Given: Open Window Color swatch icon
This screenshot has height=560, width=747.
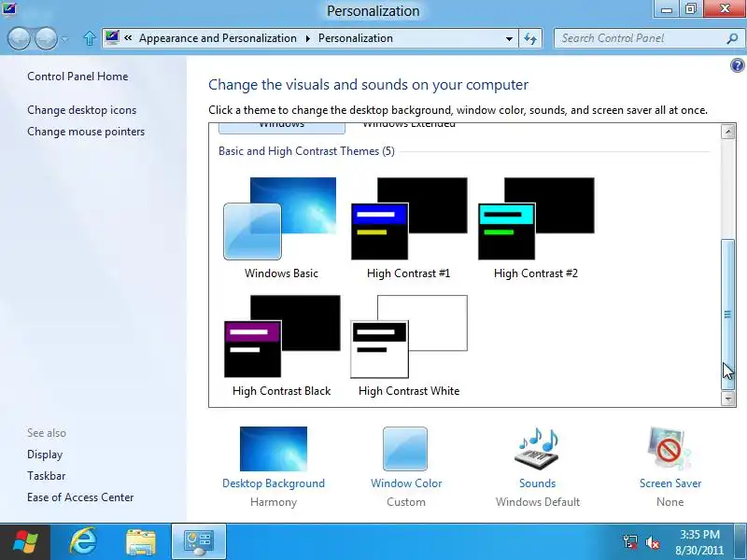Looking at the screenshot, I should coord(405,449).
